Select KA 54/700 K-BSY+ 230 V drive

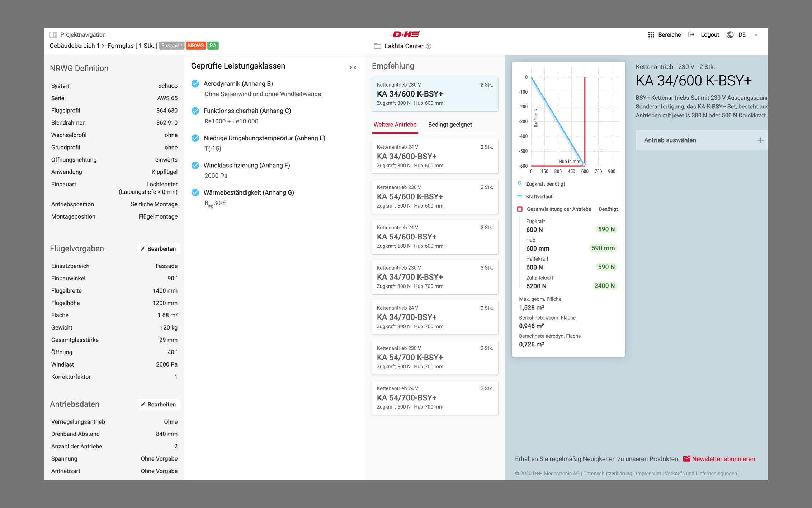(435, 358)
